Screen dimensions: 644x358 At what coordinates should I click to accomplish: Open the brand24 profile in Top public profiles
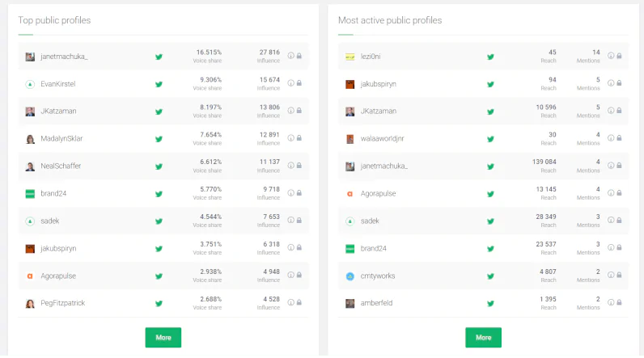(53, 194)
